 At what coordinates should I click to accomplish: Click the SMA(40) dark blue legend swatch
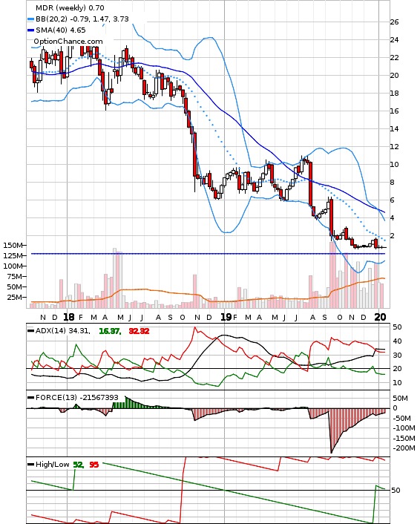pos(30,30)
